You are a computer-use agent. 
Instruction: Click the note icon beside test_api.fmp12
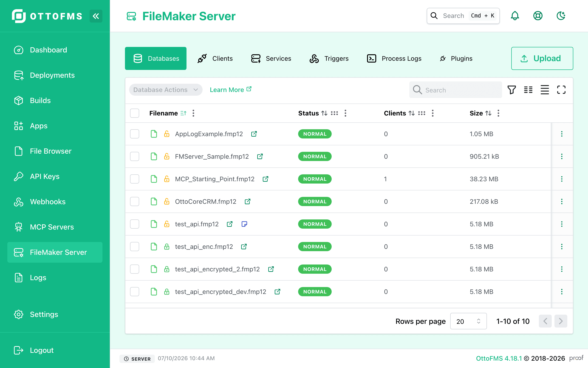244,224
